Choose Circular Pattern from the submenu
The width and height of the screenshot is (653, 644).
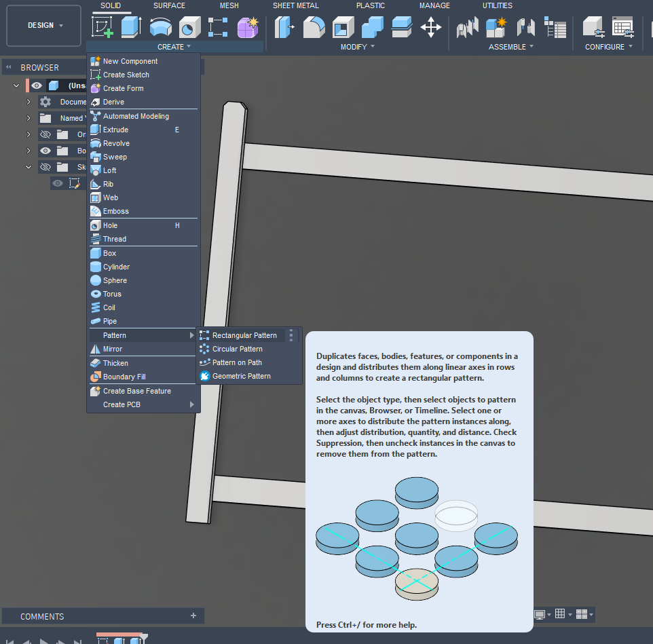click(237, 349)
